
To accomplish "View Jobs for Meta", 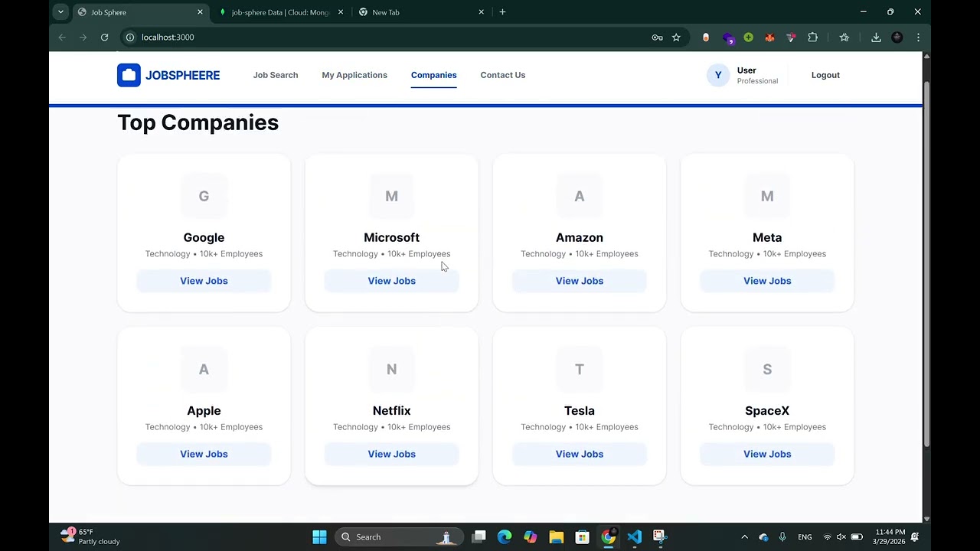I will [767, 281].
